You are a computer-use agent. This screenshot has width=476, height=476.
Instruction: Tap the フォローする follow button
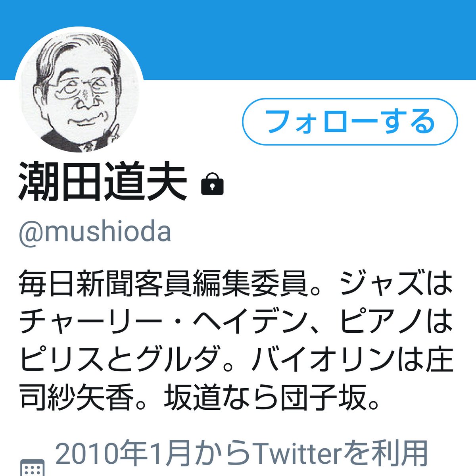350,121
